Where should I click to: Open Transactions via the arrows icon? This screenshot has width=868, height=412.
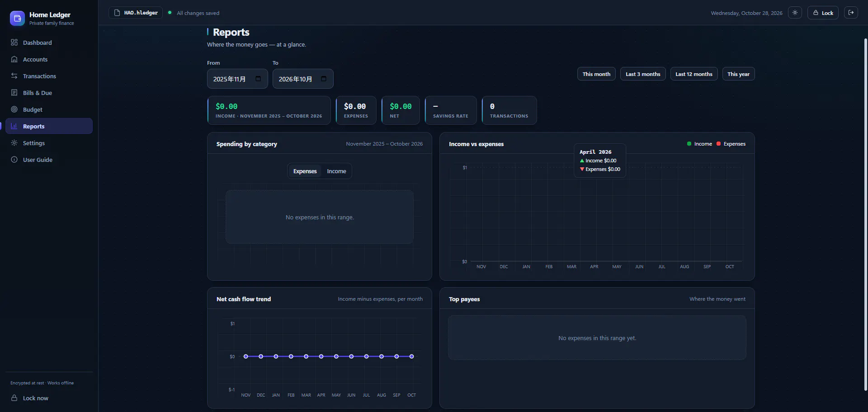tap(14, 76)
